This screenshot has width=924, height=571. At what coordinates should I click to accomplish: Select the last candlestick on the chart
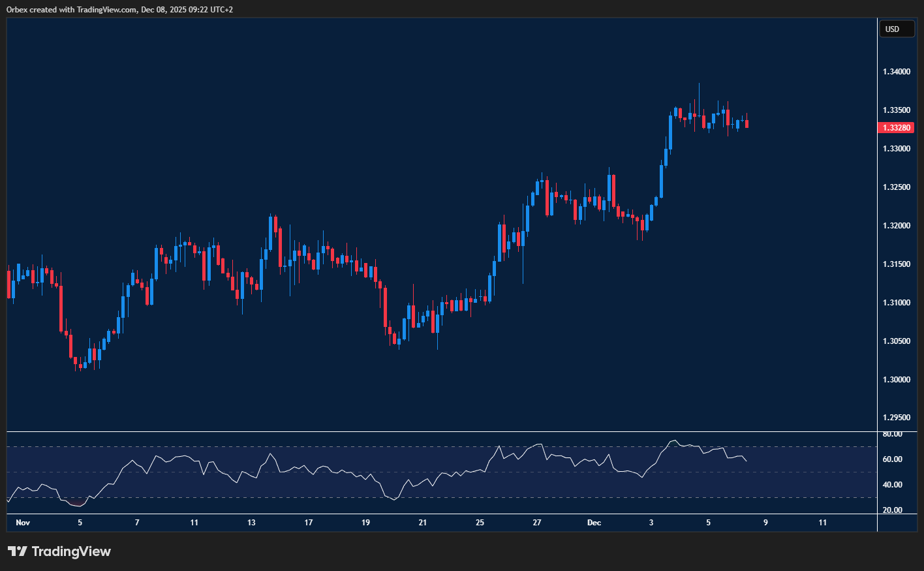click(746, 123)
